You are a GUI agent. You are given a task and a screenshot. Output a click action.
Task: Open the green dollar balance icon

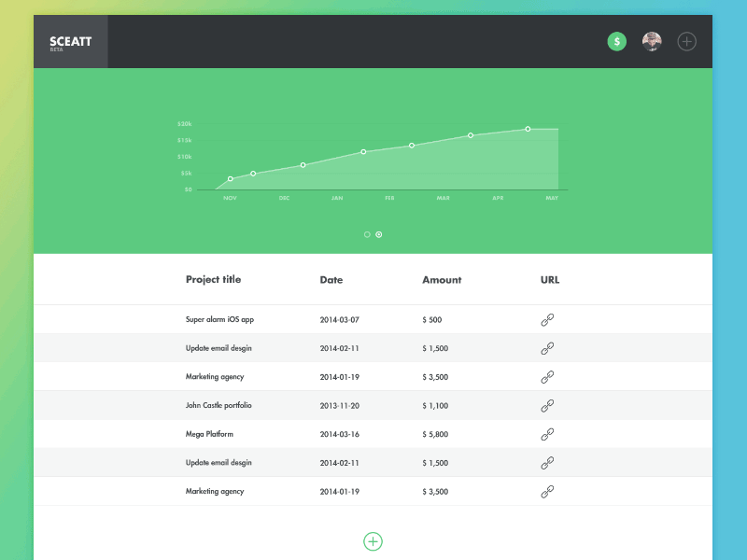(x=616, y=41)
